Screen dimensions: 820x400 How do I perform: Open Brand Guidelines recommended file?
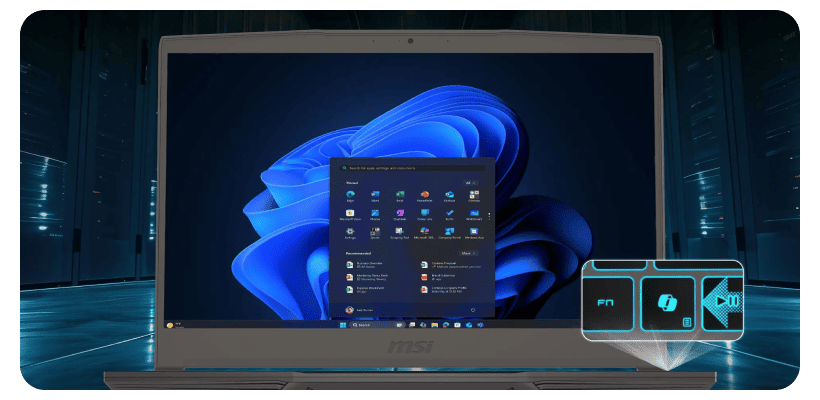pyautogui.click(x=439, y=277)
